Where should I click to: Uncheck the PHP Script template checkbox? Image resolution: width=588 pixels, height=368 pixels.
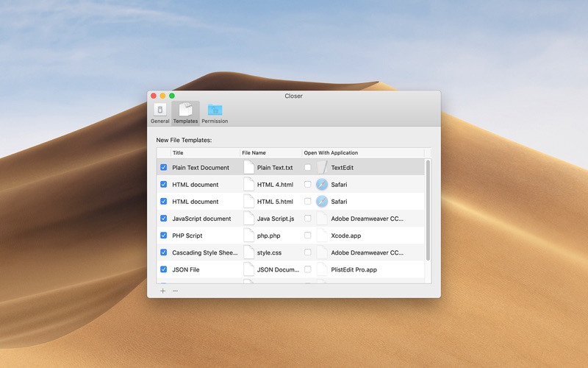[x=163, y=236]
